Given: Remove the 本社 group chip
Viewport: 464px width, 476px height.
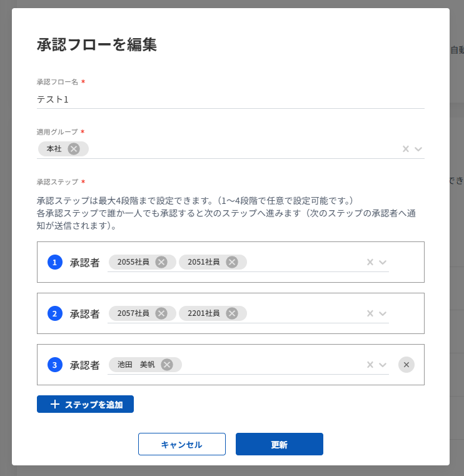Looking at the screenshot, I should point(74,149).
